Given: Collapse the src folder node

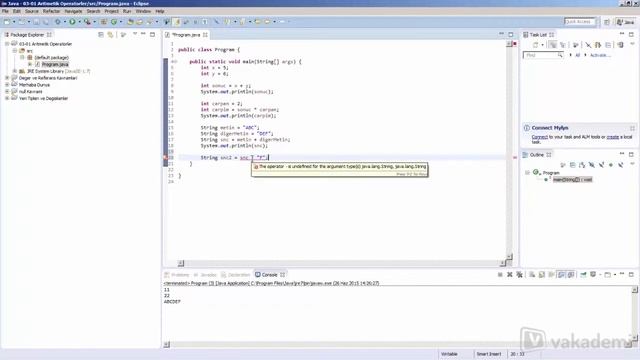Looking at the screenshot, I should [x=15, y=51].
